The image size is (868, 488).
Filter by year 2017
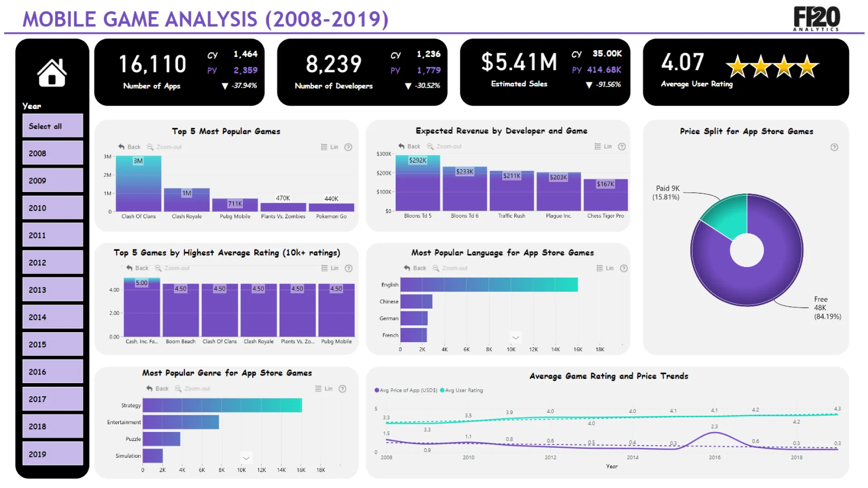click(53, 399)
